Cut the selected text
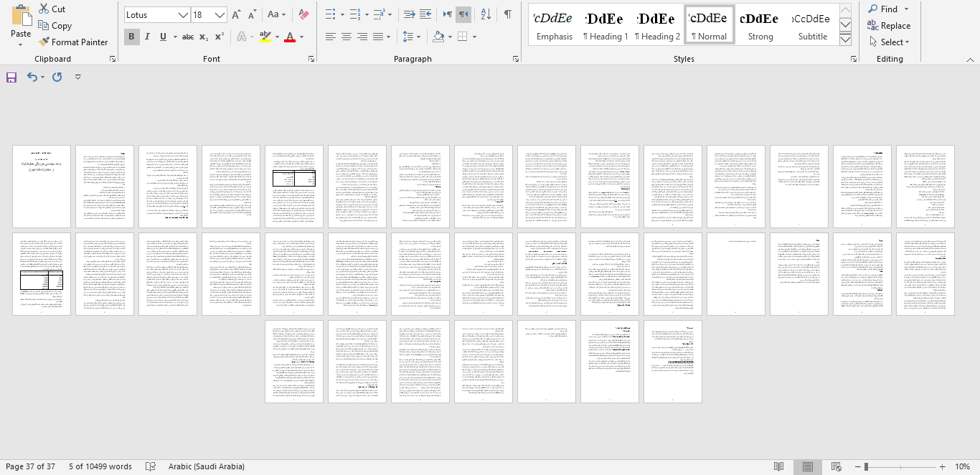Image resolution: width=980 pixels, height=475 pixels. point(52,9)
